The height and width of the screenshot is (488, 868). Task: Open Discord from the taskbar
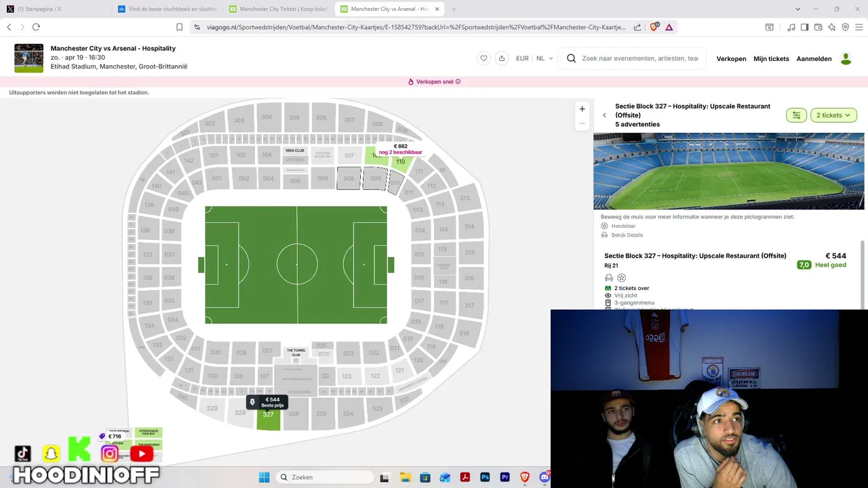tap(545, 477)
